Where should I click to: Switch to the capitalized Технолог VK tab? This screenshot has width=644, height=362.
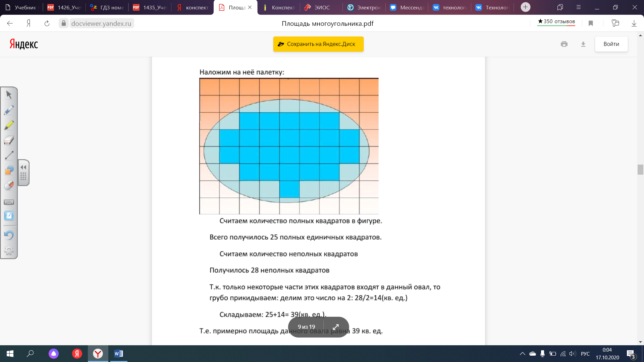[492, 7]
